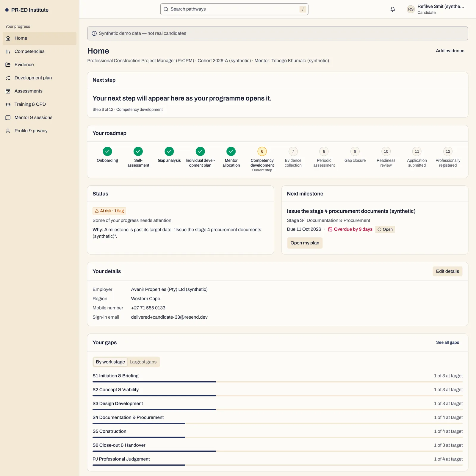Click the Training & CPD graduation cap icon

pos(8,104)
